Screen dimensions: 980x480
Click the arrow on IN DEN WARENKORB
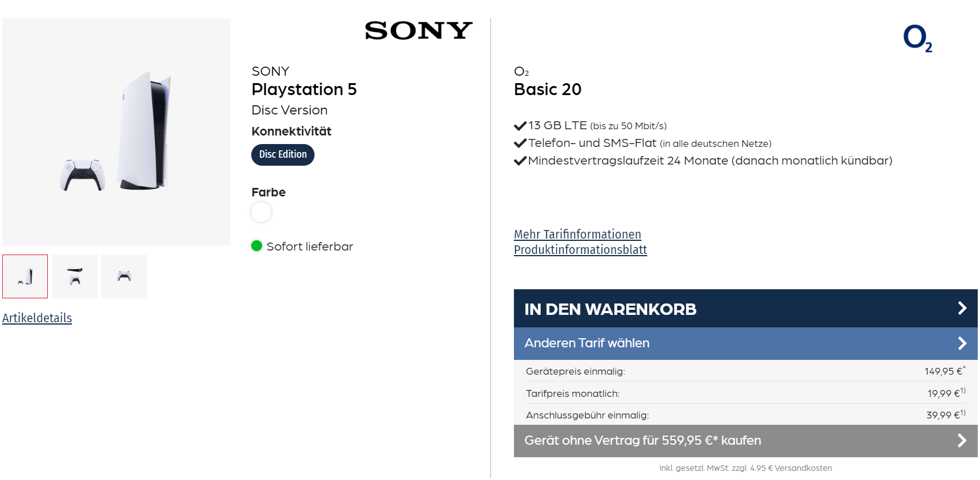tap(962, 308)
